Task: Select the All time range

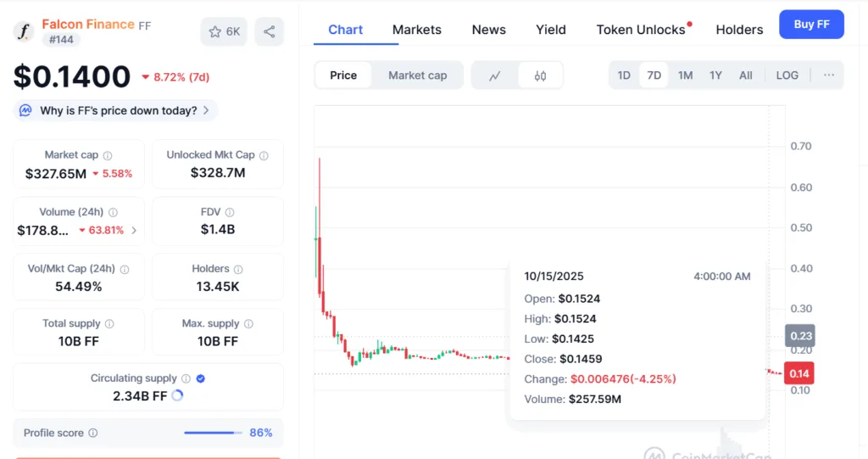Action: pyautogui.click(x=746, y=76)
